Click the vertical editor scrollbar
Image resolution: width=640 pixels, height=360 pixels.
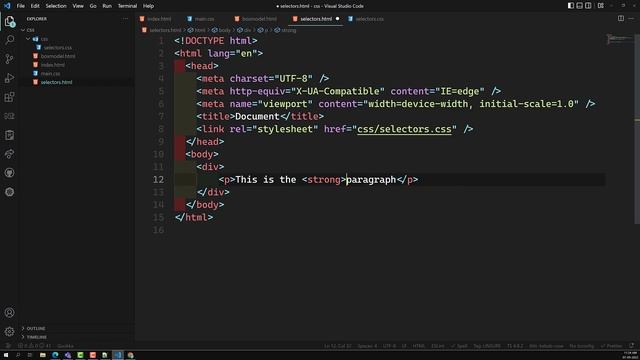point(637,129)
